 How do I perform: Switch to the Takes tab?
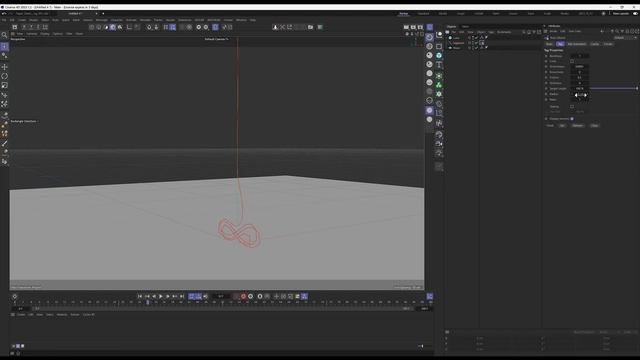[x=465, y=27]
